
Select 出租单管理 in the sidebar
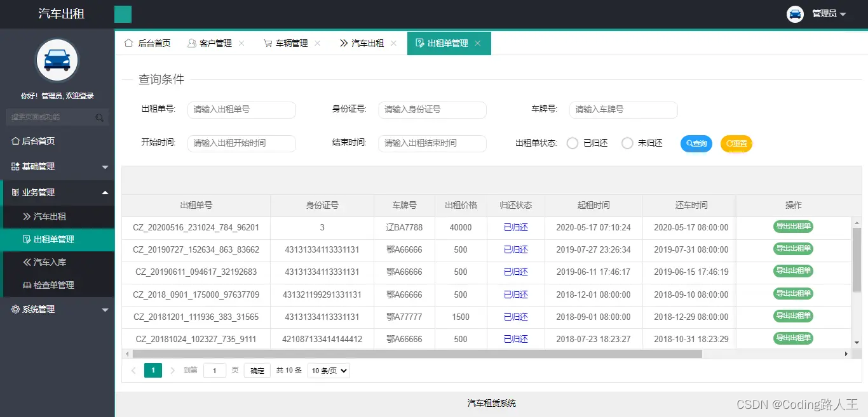click(x=57, y=239)
